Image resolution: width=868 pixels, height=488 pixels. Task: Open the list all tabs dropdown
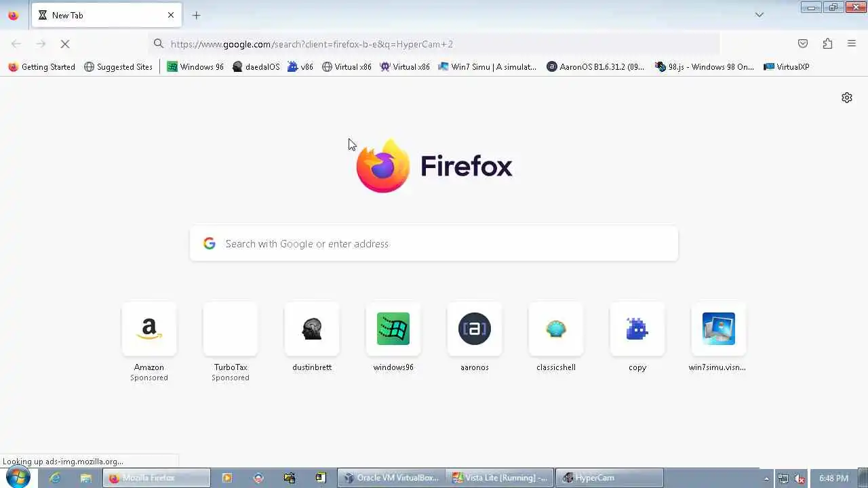[x=759, y=15]
